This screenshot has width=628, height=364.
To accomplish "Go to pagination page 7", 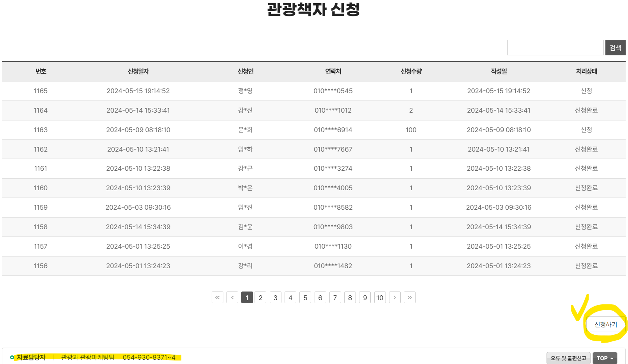I will pyautogui.click(x=335, y=297).
